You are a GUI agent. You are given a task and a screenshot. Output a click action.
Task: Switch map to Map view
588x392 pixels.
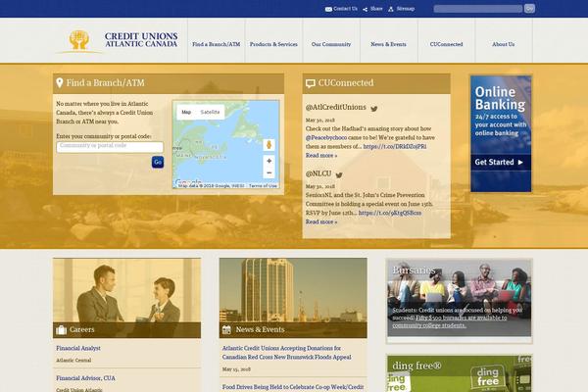[x=185, y=112]
